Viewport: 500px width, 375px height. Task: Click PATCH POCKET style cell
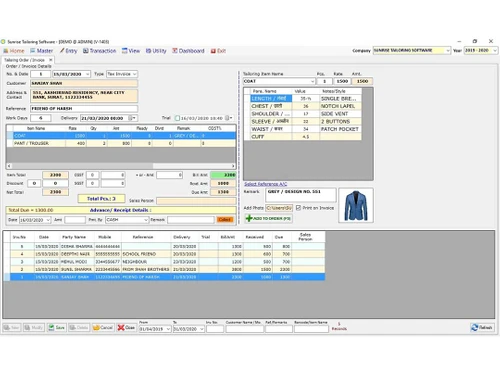[x=340, y=129]
